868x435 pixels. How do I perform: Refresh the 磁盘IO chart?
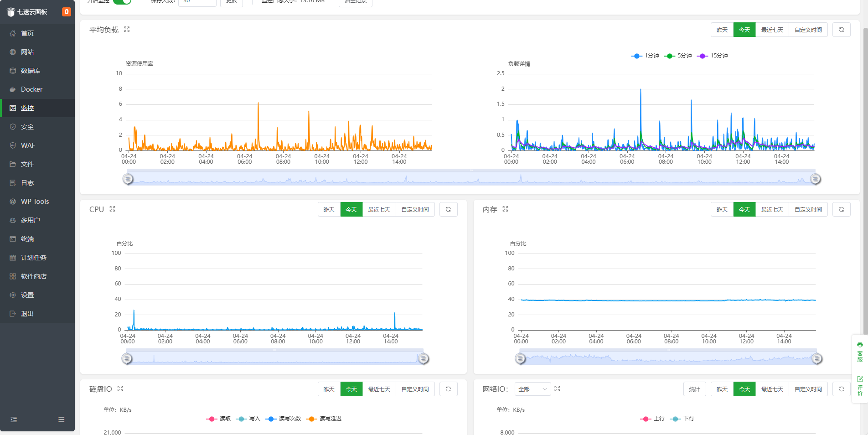(x=449, y=389)
